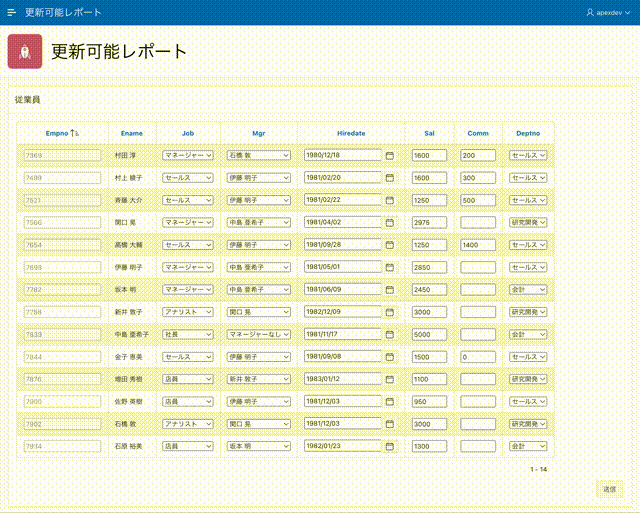The image size is (640, 513).
Task: Click the 1 - 14 pagination text
Action: [x=538, y=469]
